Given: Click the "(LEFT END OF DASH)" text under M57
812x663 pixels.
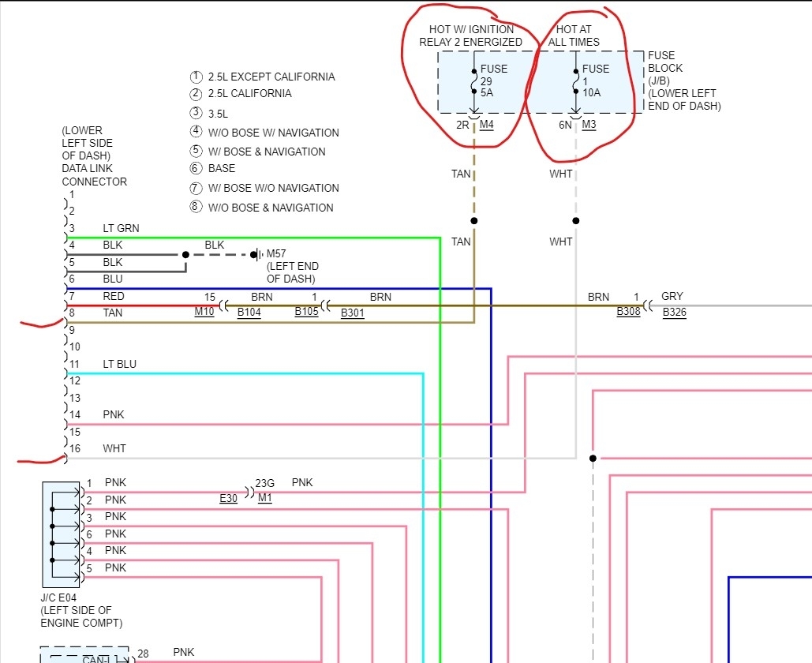Looking at the screenshot, I should tap(293, 272).
